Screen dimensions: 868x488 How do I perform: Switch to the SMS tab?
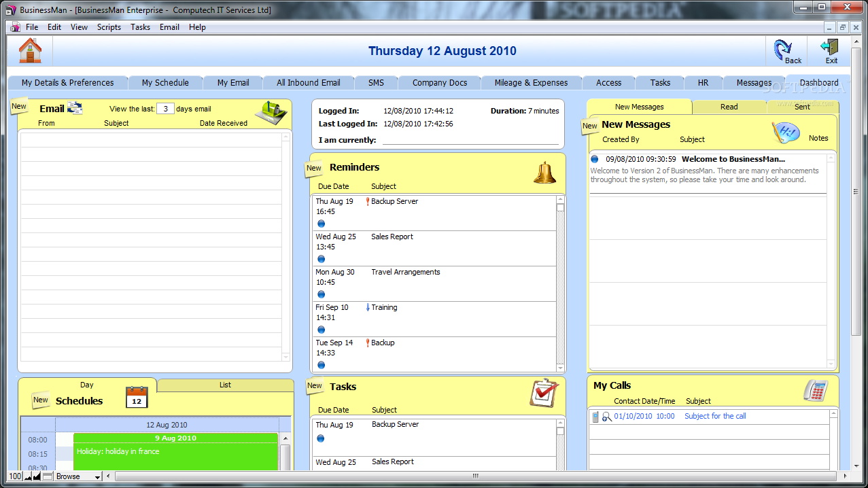[377, 83]
